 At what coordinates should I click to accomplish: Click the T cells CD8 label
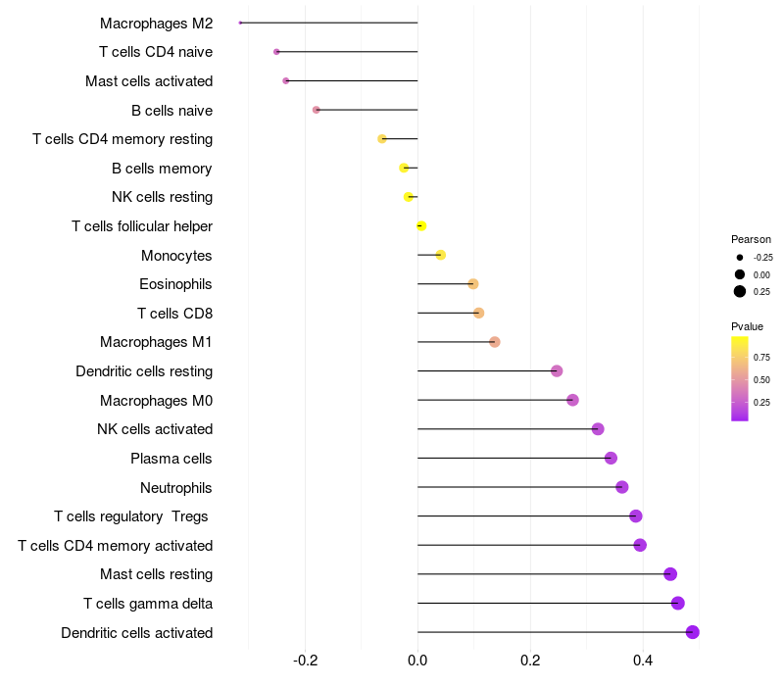175,314
